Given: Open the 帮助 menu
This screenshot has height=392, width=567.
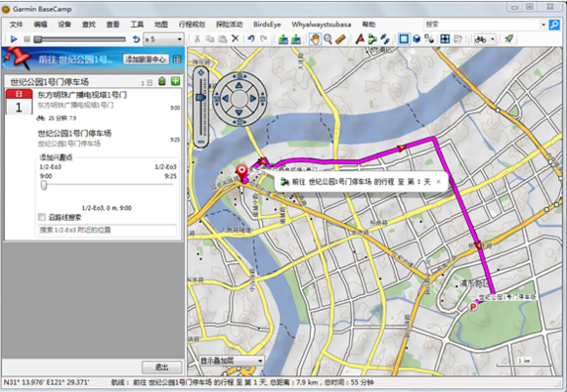Looking at the screenshot, I should pos(369,24).
